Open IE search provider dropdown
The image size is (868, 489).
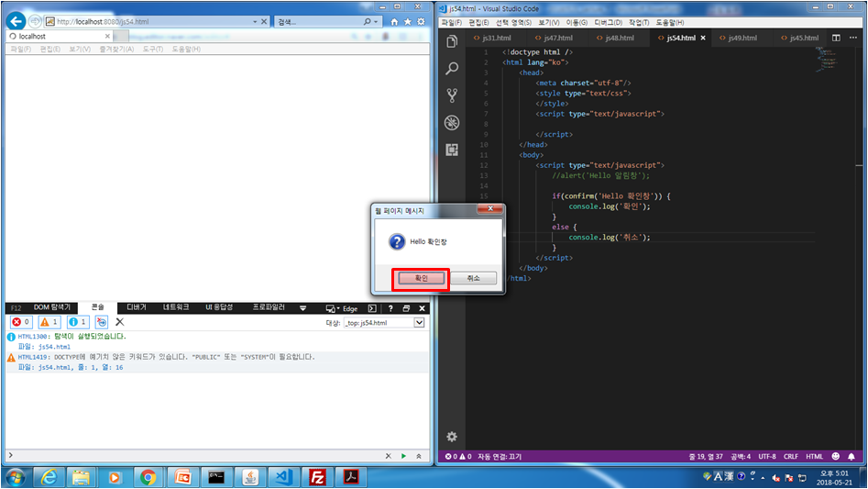(x=376, y=22)
